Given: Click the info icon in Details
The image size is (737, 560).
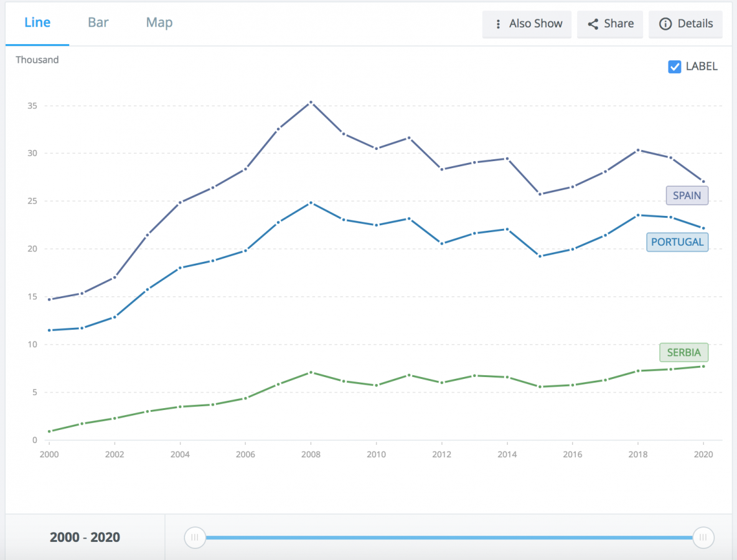Looking at the screenshot, I should click(665, 24).
